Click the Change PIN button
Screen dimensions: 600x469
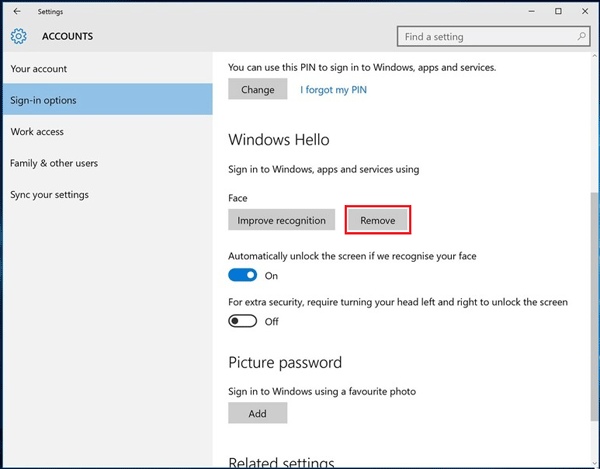coord(258,89)
